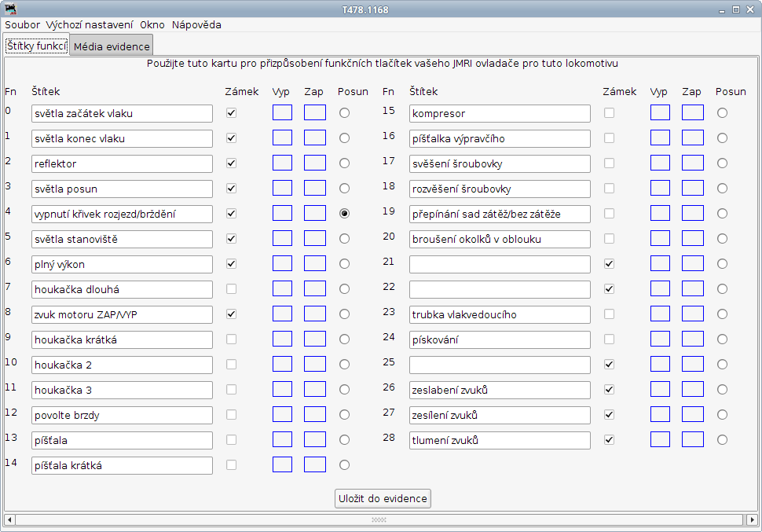Click the Vyp icon slot for trubka vlakvedoucího
The width and height of the screenshot is (762, 532).
(x=660, y=314)
